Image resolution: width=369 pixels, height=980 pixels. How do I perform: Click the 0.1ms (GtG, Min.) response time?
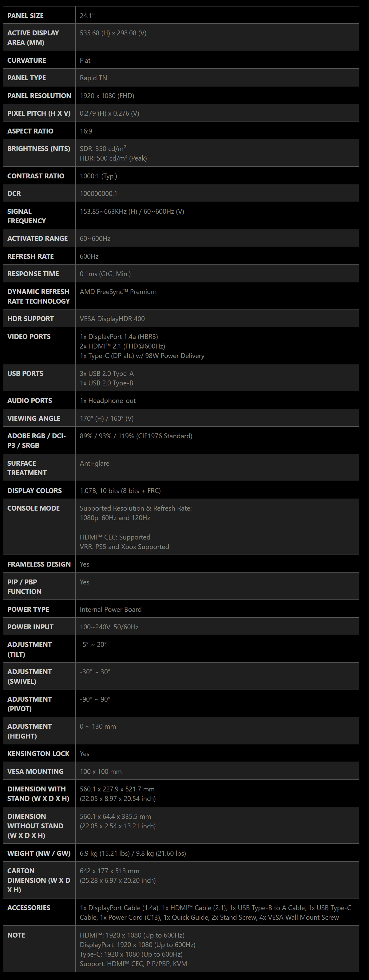click(x=105, y=274)
